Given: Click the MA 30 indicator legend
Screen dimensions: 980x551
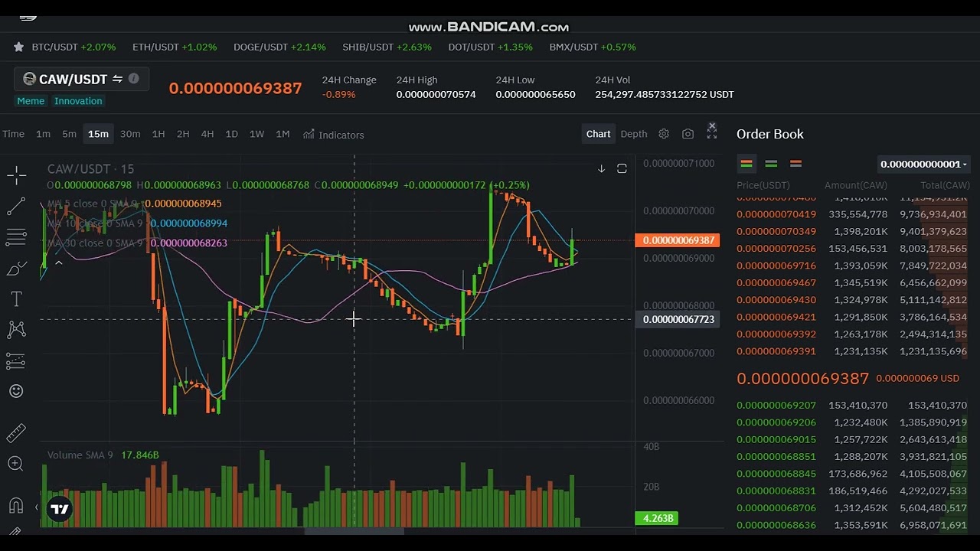Looking at the screenshot, I should [136, 243].
